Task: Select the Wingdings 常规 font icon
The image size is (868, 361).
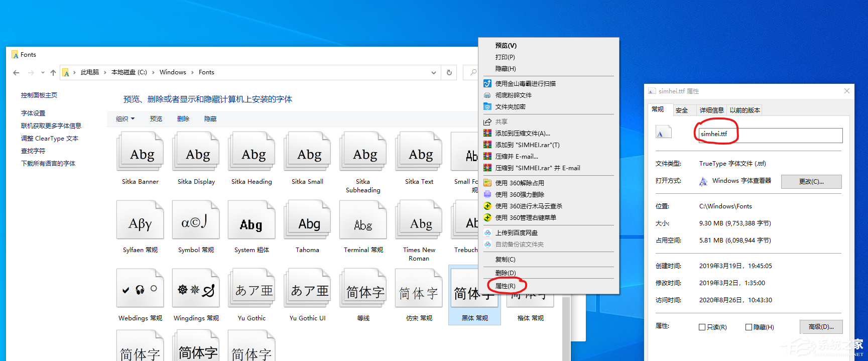Action: 196,288
